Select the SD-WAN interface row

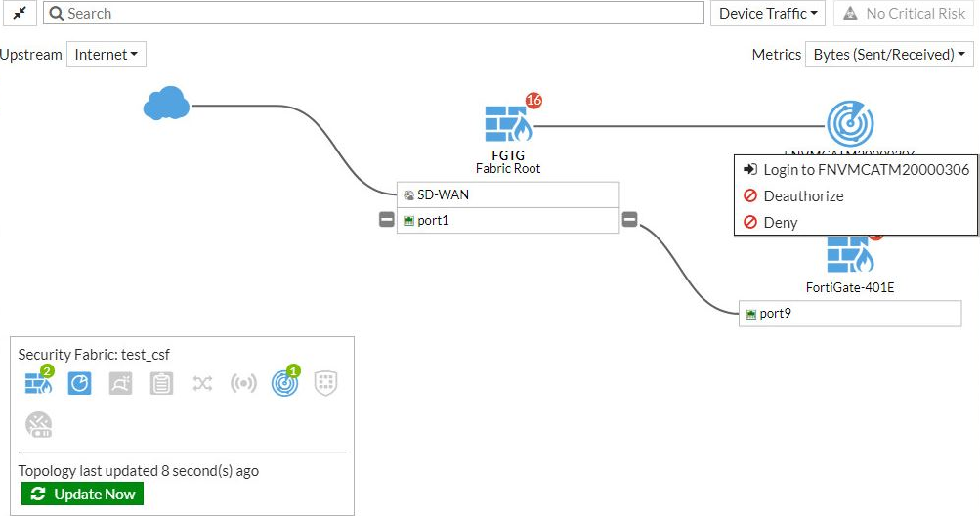pos(508,194)
